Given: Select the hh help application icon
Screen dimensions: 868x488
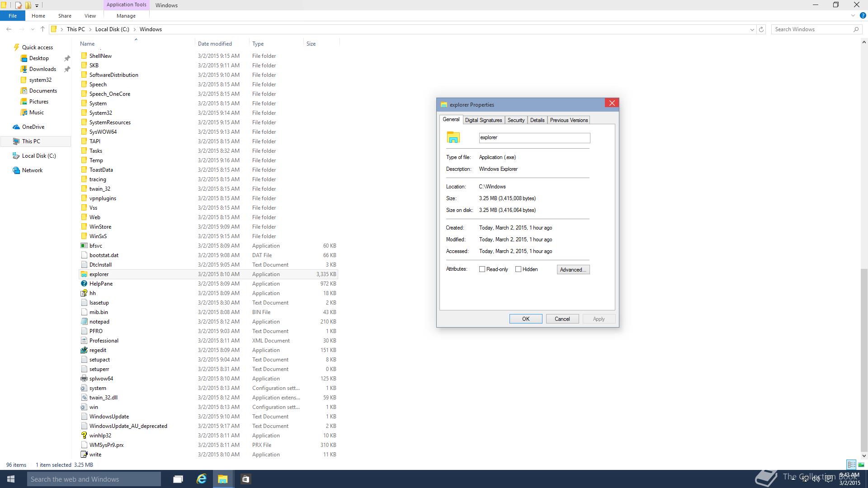Looking at the screenshot, I should tap(84, 293).
